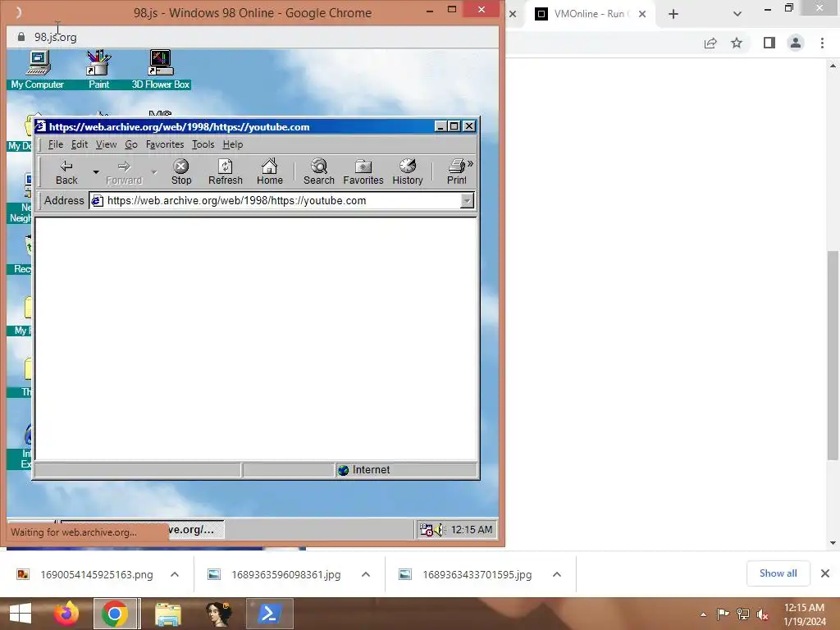Click the network tray icon
The width and height of the screenshot is (840, 630).
(743, 614)
